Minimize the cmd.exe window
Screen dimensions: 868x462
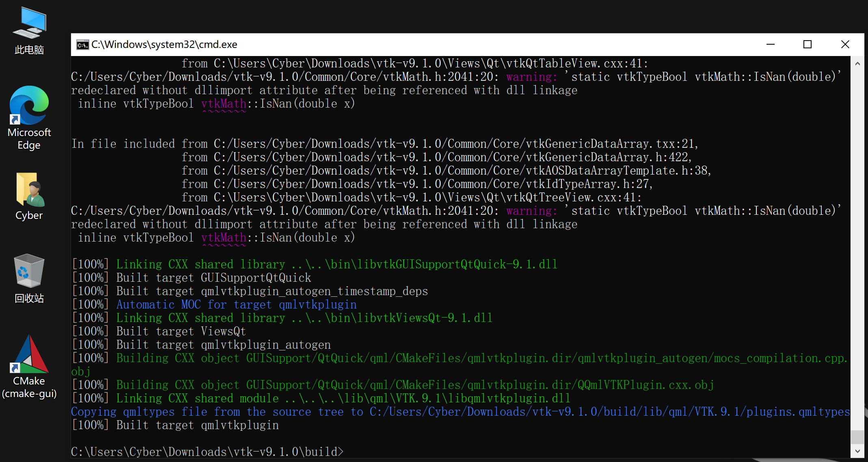pos(770,44)
